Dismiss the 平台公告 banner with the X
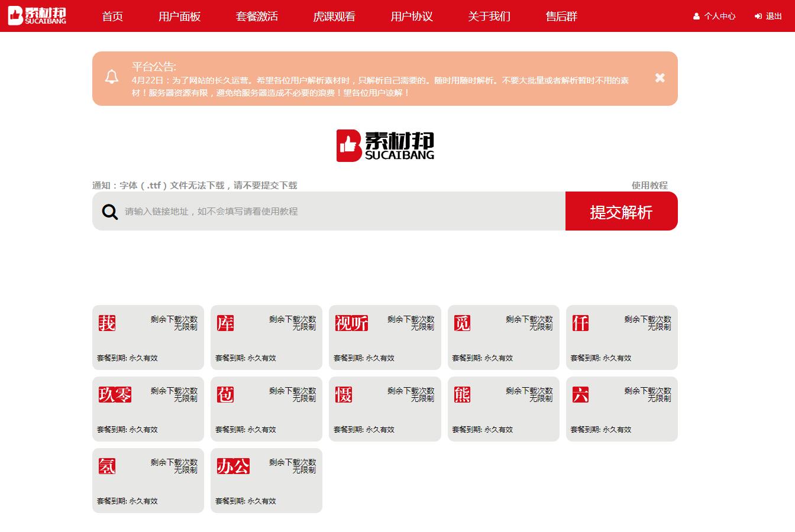This screenshot has height=532, width=795. 660,77
